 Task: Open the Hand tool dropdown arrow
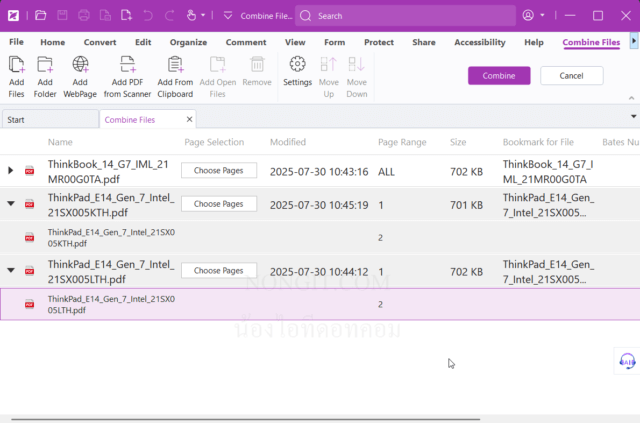pos(203,16)
